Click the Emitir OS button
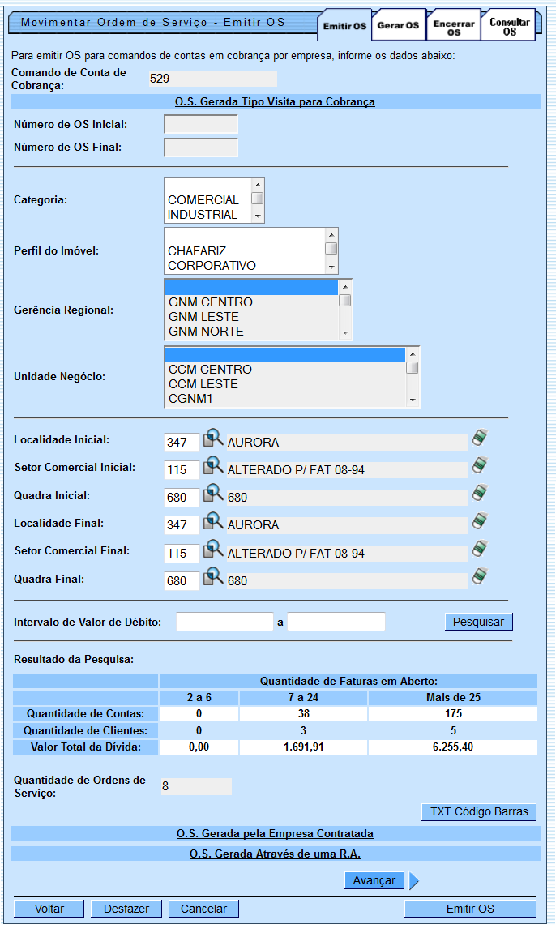 coord(470,909)
